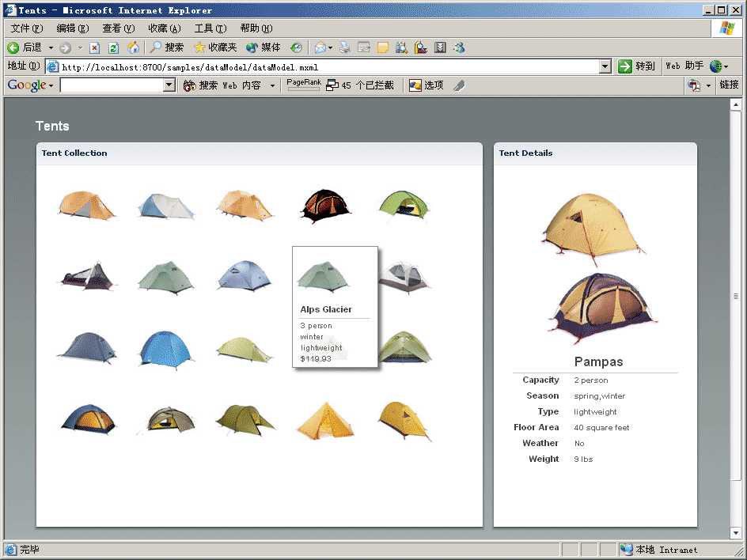Click the Stop loading icon
Image resolution: width=747 pixels, height=560 pixels.
click(x=95, y=47)
